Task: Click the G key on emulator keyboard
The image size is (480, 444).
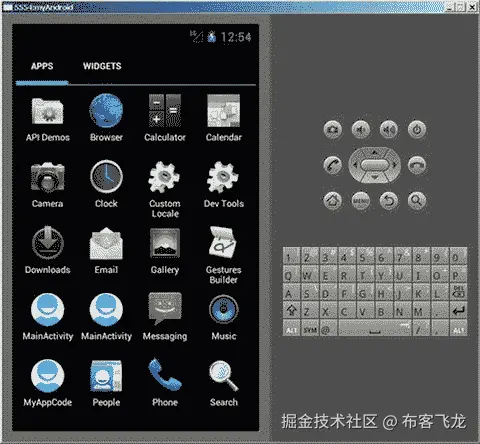Action: pyautogui.click(x=364, y=293)
